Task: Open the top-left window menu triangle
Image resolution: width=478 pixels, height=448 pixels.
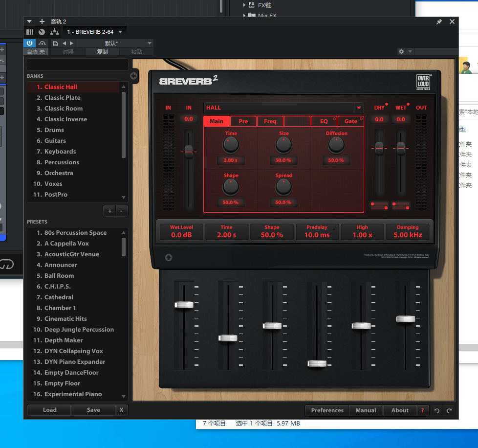Action: coord(29,22)
